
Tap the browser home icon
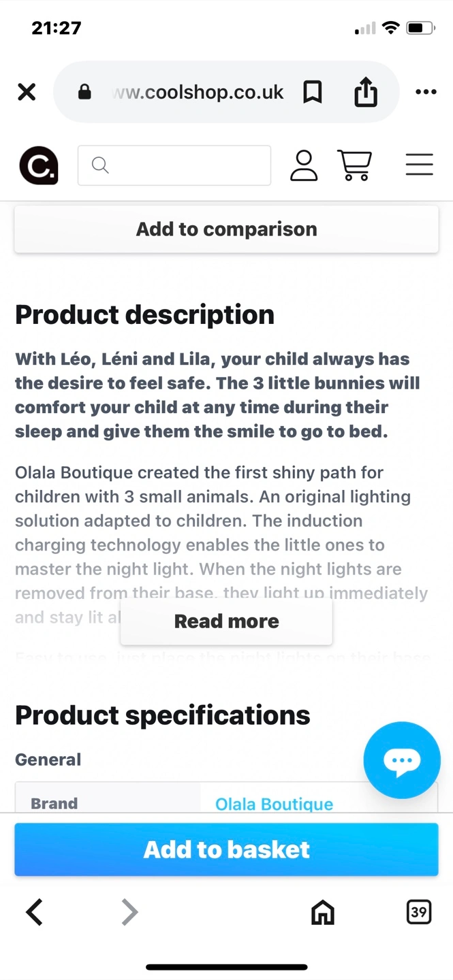[323, 912]
